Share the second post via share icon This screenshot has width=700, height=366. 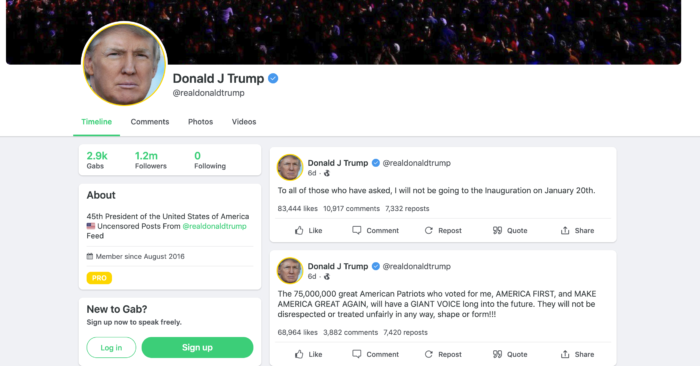pos(565,354)
